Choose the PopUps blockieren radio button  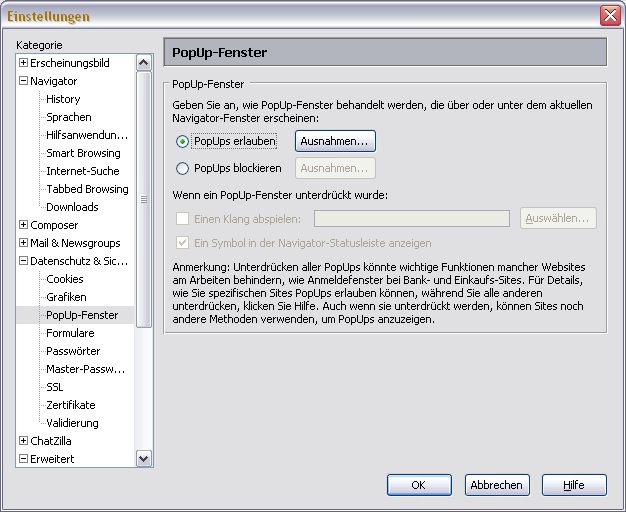click(x=182, y=168)
